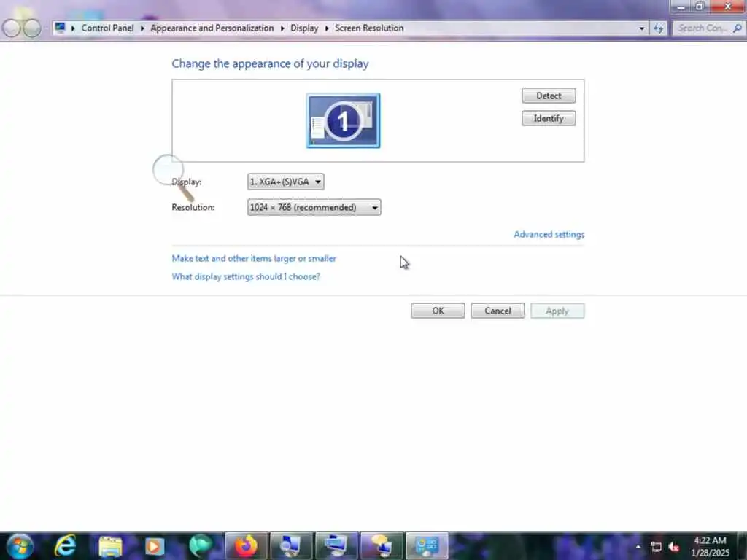Select the Control Panel taskbar button

(427, 545)
